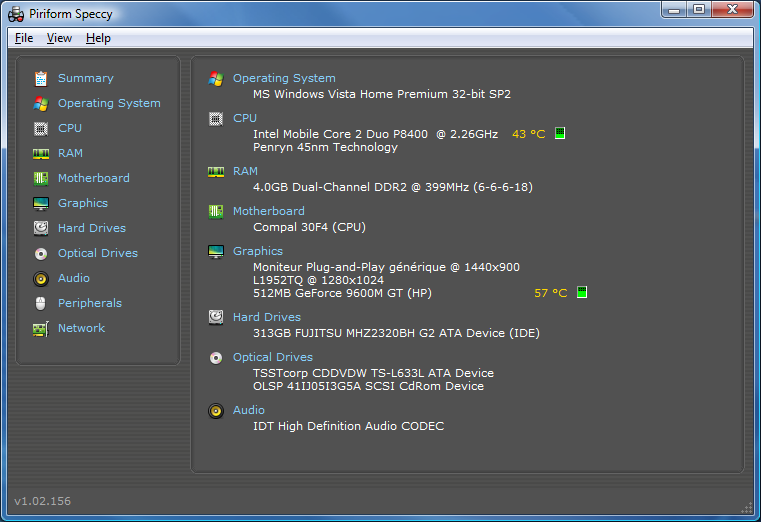The image size is (761, 522).
Task: Click 'IDT High Definition Audio CODEC' text
Action: click(x=348, y=426)
